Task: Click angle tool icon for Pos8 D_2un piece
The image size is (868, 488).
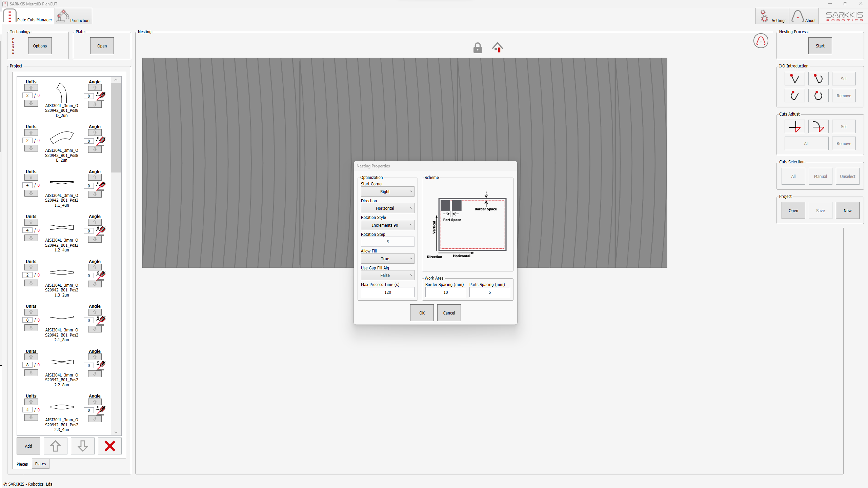Action: (x=100, y=96)
